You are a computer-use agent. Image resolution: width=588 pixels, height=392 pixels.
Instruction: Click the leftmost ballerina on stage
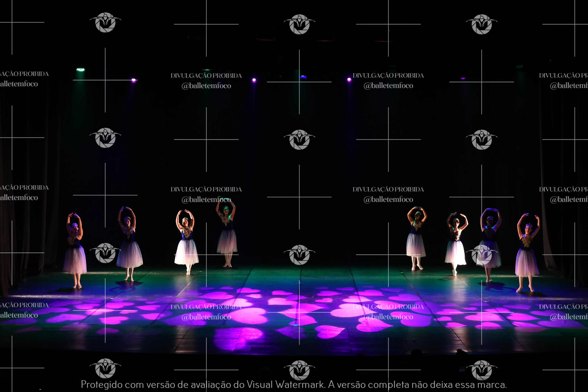[x=74, y=250]
